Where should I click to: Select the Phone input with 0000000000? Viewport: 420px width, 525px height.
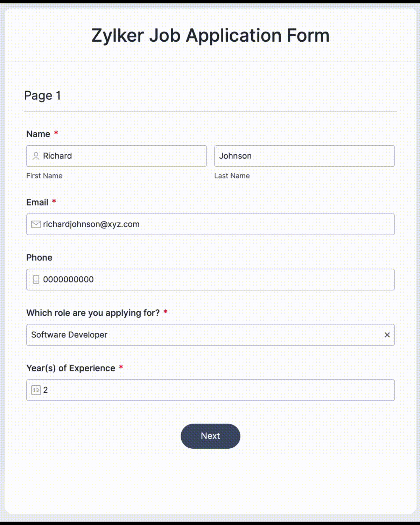[217, 280]
